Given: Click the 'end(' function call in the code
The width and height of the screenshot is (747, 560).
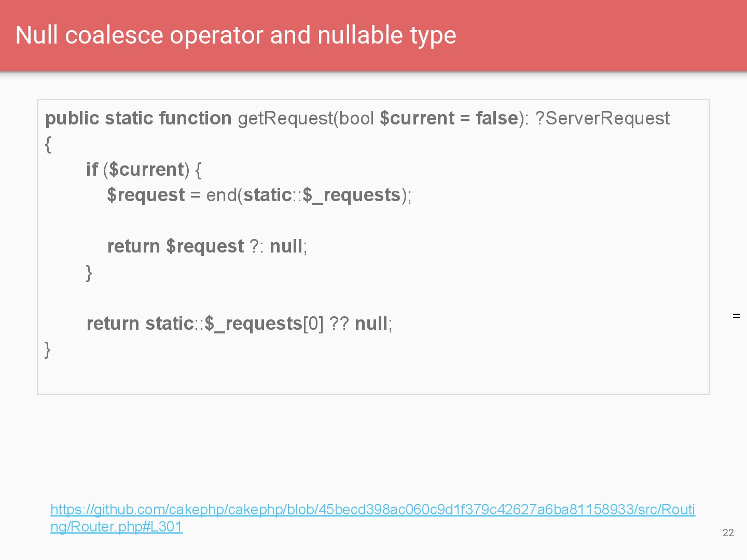Looking at the screenshot, I should [x=224, y=195].
